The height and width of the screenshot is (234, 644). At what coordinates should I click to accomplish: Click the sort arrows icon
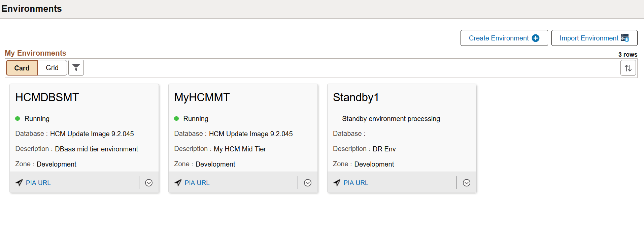click(628, 67)
